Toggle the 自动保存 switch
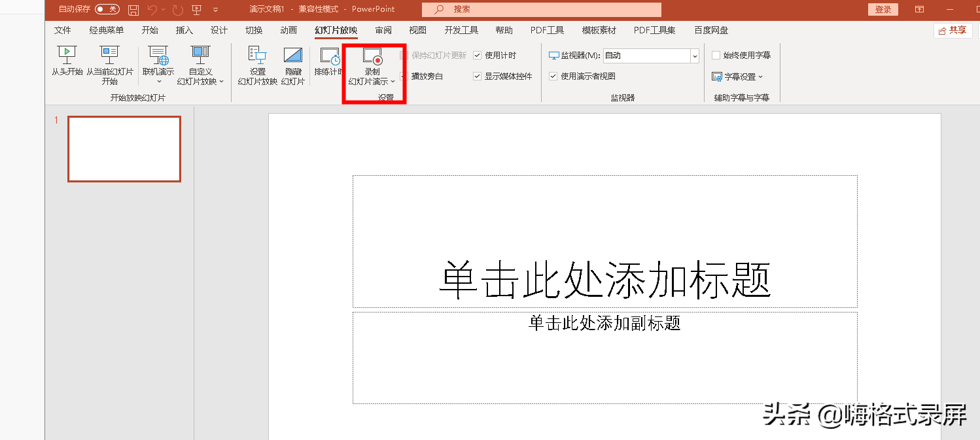980x440 pixels. [x=107, y=9]
